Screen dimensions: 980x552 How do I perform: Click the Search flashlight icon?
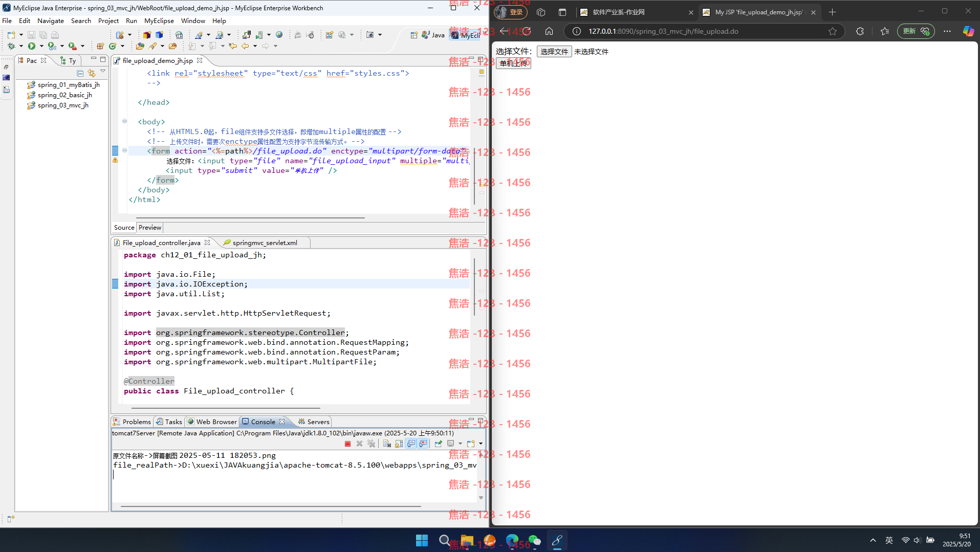[x=153, y=46]
